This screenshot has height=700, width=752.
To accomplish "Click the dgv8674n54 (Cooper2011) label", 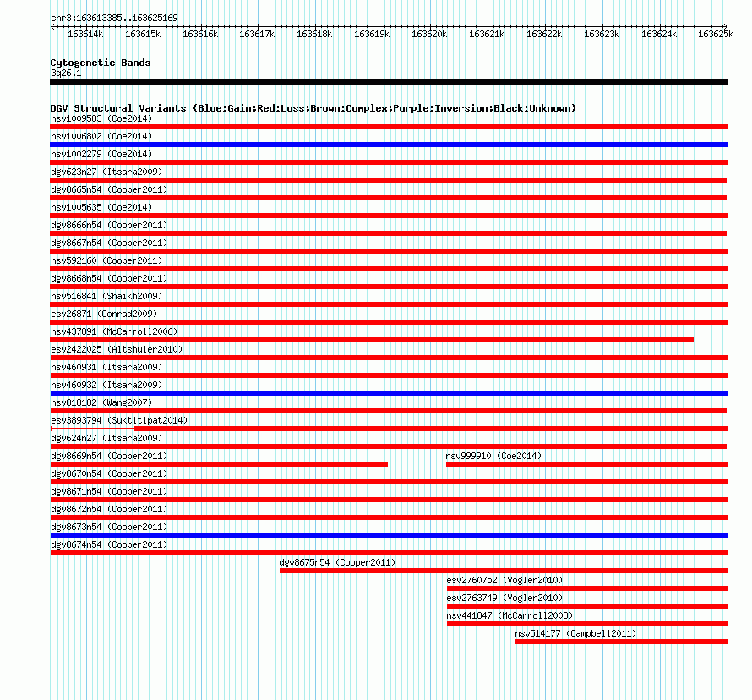I will (x=109, y=544).
